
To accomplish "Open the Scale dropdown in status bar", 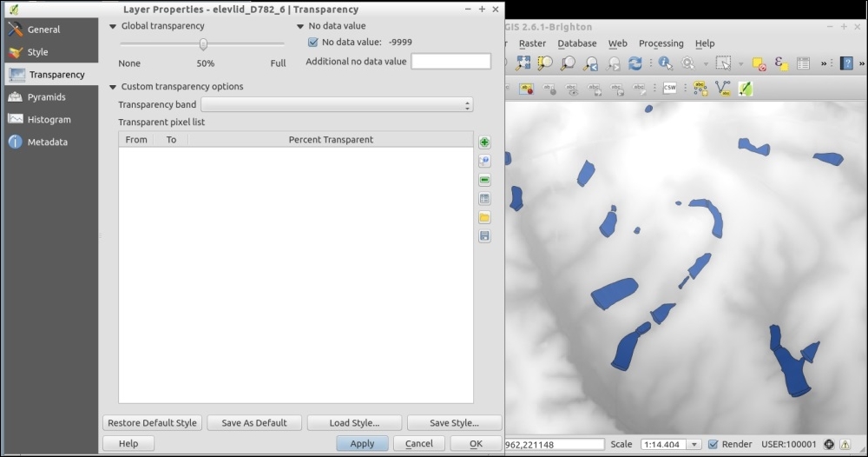I will point(693,444).
